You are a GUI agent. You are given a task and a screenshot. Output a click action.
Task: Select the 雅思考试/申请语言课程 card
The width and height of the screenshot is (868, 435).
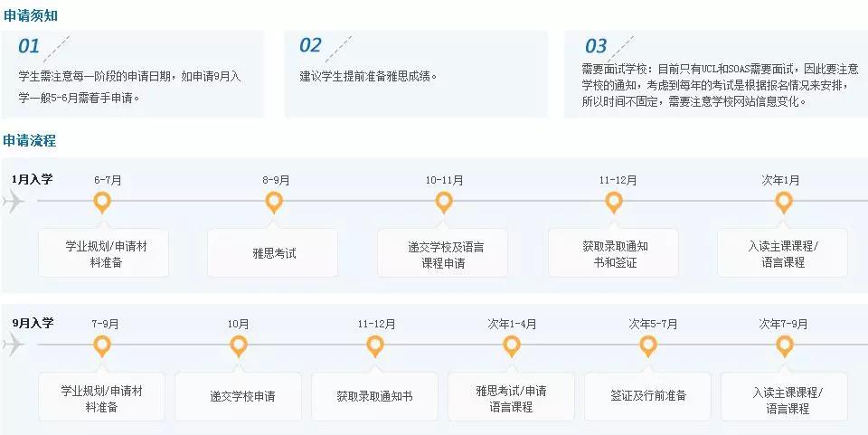point(511,396)
